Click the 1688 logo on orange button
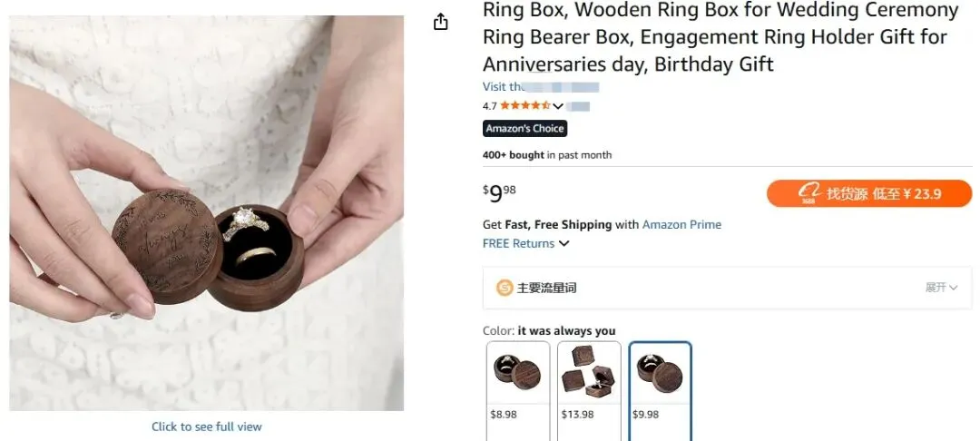 [808, 193]
